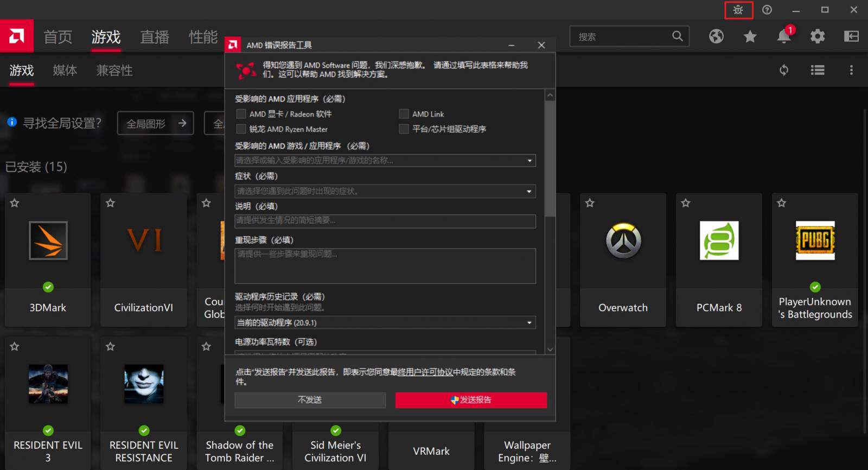This screenshot has width=868, height=470.
Task: Switch to the 首页 tab
Action: point(58,37)
